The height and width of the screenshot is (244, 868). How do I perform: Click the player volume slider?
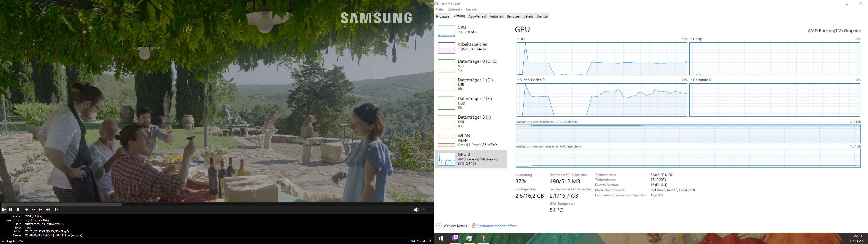[428, 209]
